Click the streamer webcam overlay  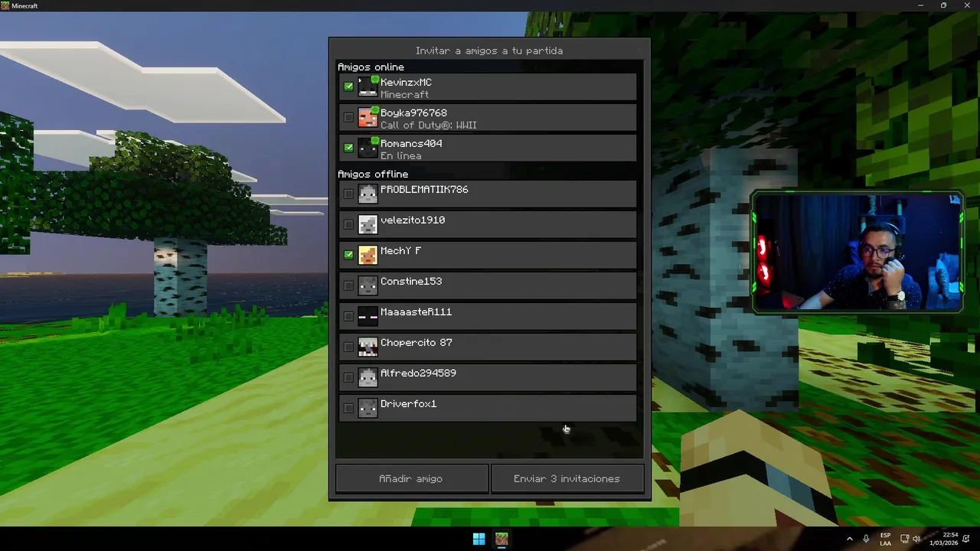point(857,252)
